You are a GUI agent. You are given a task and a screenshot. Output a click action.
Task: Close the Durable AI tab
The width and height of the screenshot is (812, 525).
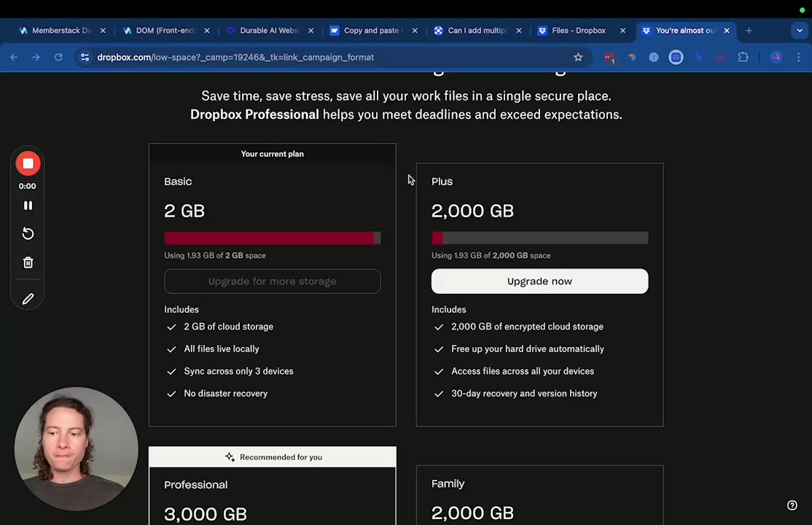click(x=311, y=31)
